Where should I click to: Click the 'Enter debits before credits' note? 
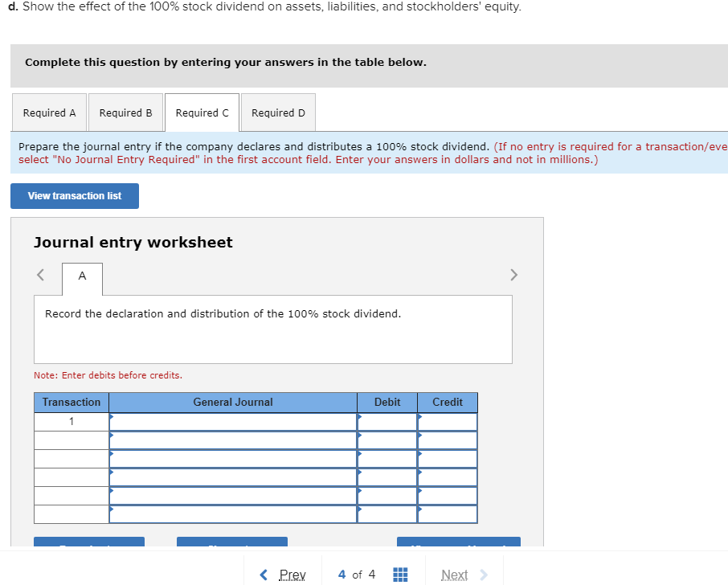[108, 375]
